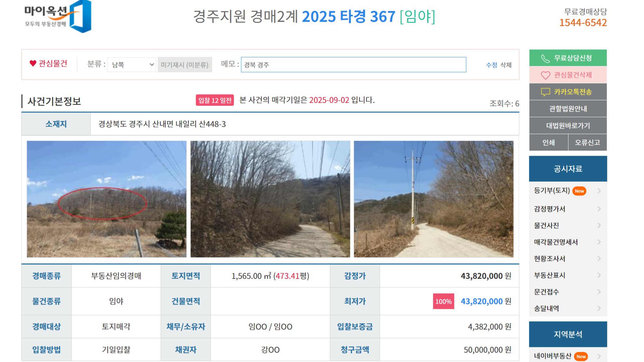Expand the 감정평가서 chevron arrow
Image resolution: width=644 pixels, height=362 pixels.
click(599, 209)
